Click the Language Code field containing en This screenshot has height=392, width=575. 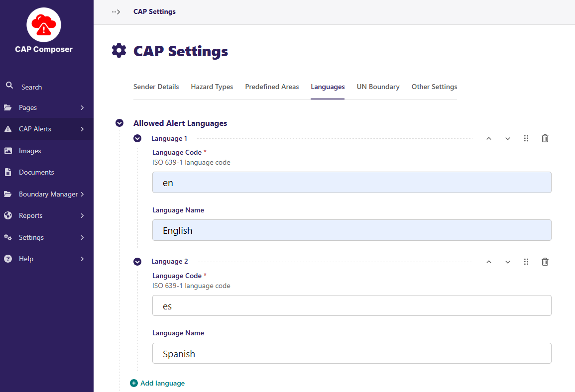coord(351,183)
